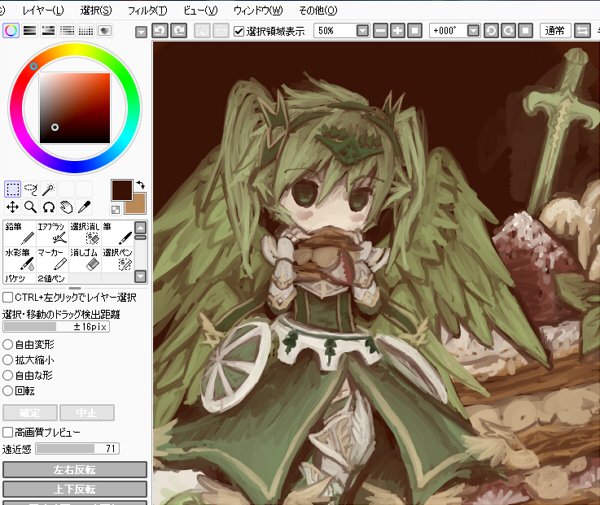This screenshot has width=600, height=505.
Task: Select the 自由な形 radio button
Action: (8, 375)
